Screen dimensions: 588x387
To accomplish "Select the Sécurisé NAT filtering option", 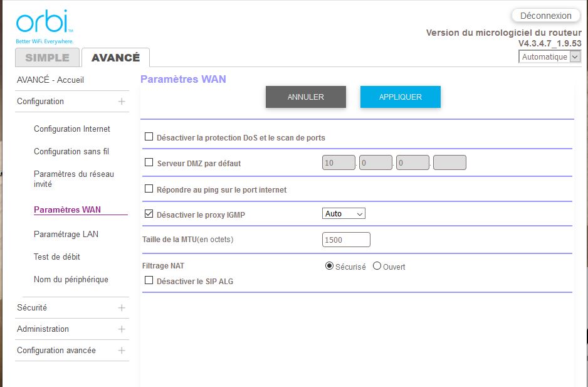I will tap(329, 266).
